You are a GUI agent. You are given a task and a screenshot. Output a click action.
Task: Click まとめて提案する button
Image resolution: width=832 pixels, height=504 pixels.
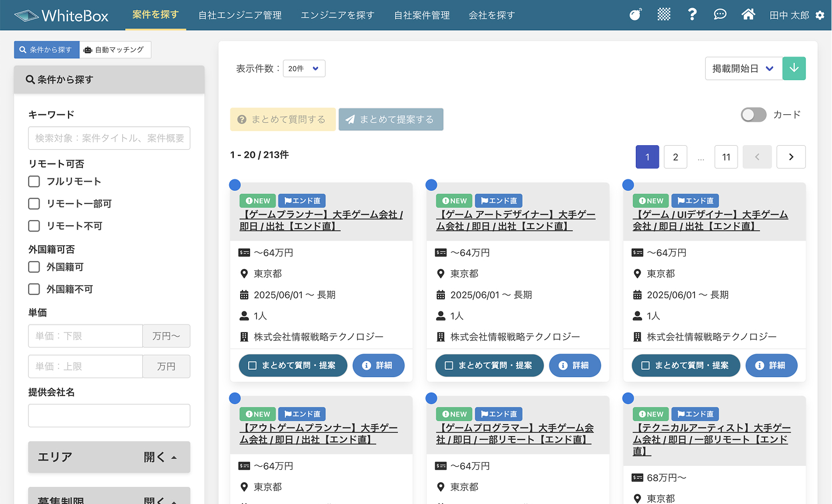(x=391, y=119)
